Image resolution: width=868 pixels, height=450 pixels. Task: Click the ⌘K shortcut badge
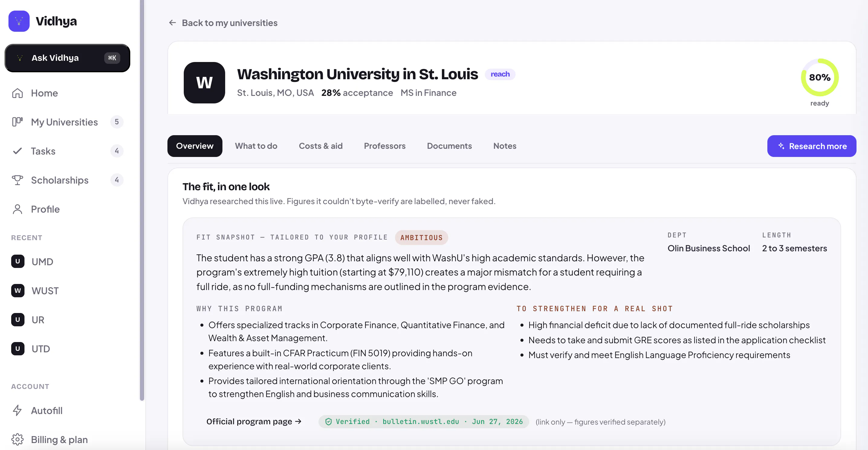(112, 58)
